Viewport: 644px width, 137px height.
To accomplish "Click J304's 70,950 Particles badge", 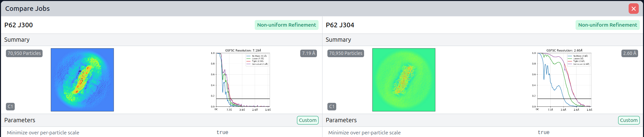I will pyautogui.click(x=346, y=53).
